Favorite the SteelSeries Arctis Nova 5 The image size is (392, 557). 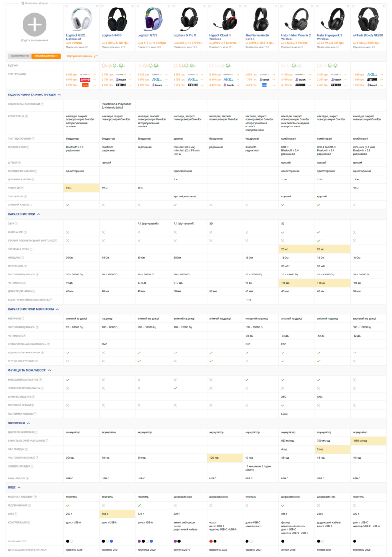pyautogui.click(x=246, y=6)
